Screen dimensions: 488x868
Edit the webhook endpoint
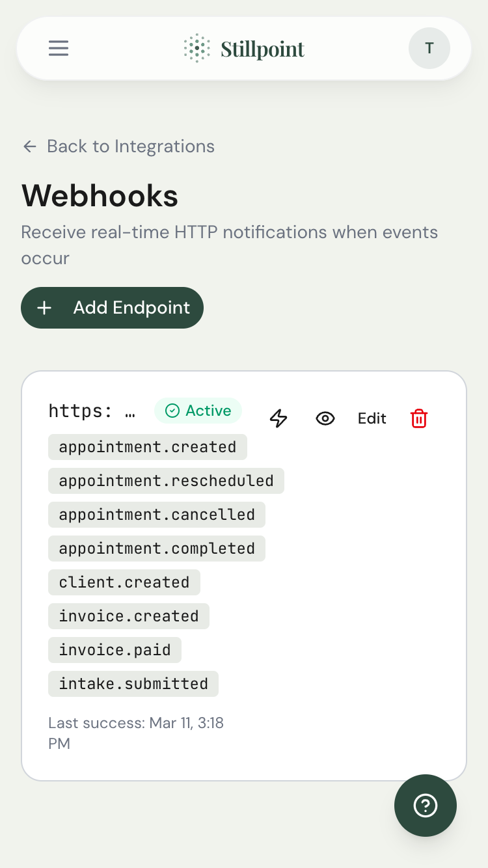click(372, 418)
